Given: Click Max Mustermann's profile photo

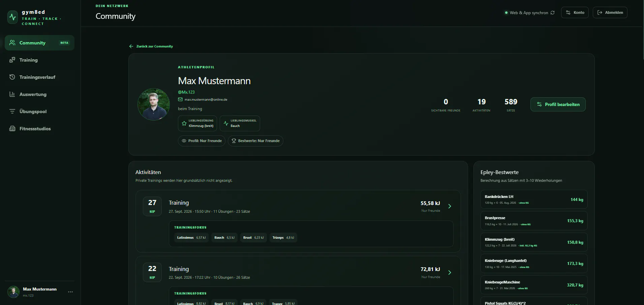Looking at the screenshot, I should (154, 104).
